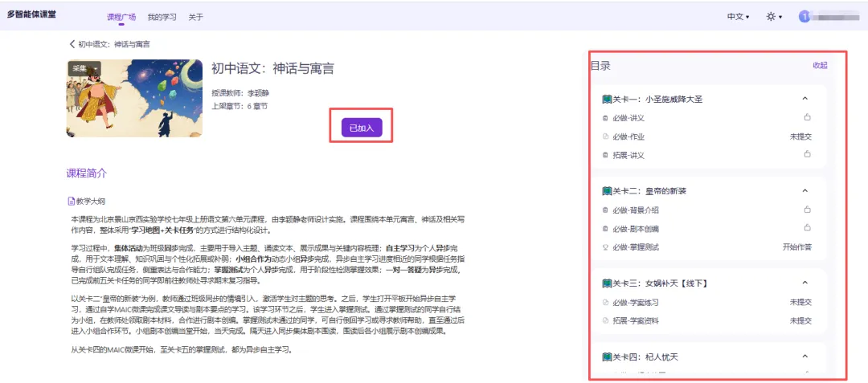Click the course cover thumbnail
The image size is (868, 383).
pos(134,98)
